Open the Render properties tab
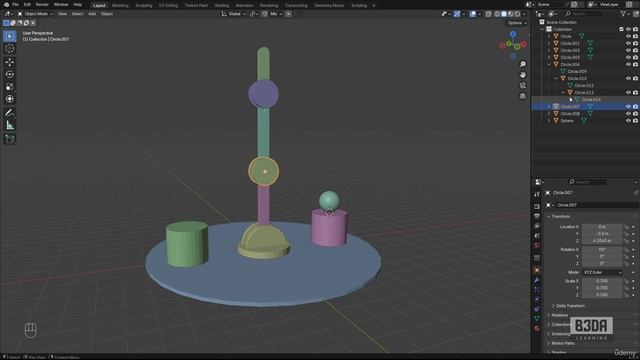The image size is (640, 360). pyautogui.click(x=537, y=207)
